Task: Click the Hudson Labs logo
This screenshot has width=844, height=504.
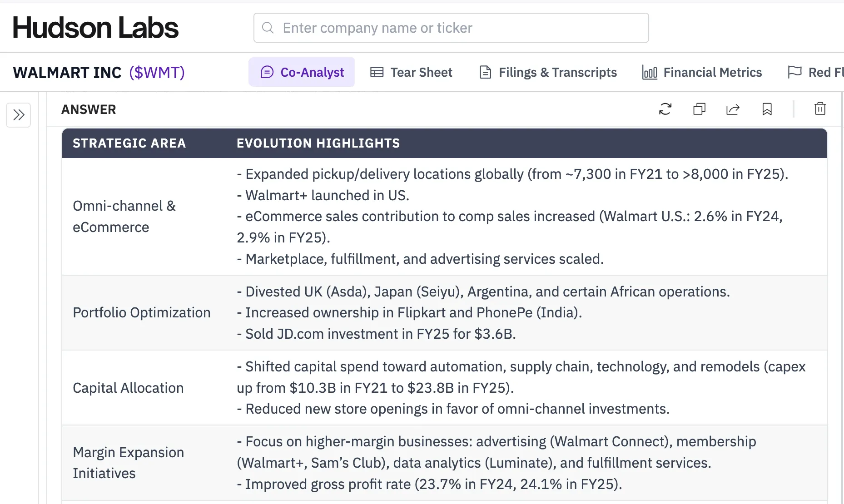Action: tap(95, 28)
